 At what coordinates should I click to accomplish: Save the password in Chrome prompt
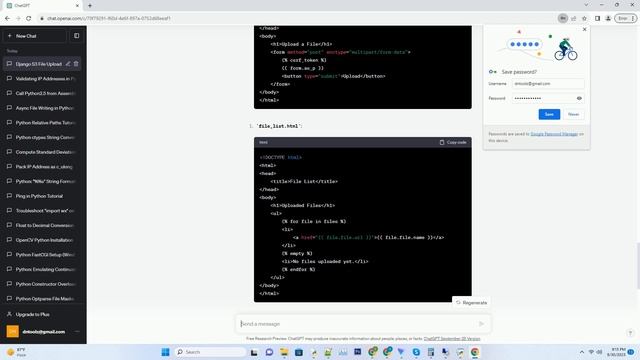pyautogui.click(x=549, y=114)
